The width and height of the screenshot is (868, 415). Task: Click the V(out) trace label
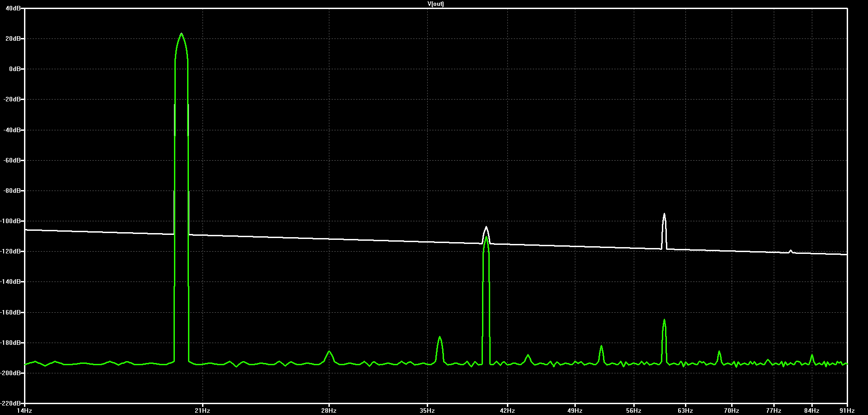tap(435, 4)
